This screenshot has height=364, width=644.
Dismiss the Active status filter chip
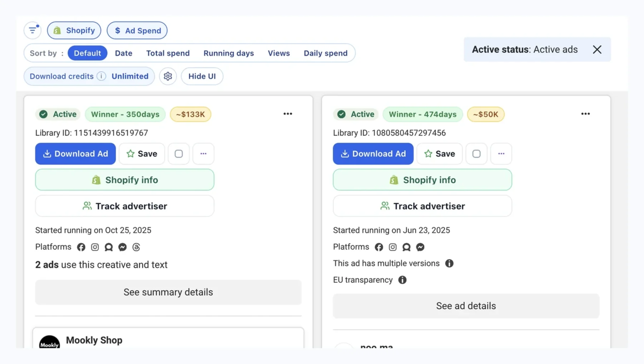click(x=597, y=49)
